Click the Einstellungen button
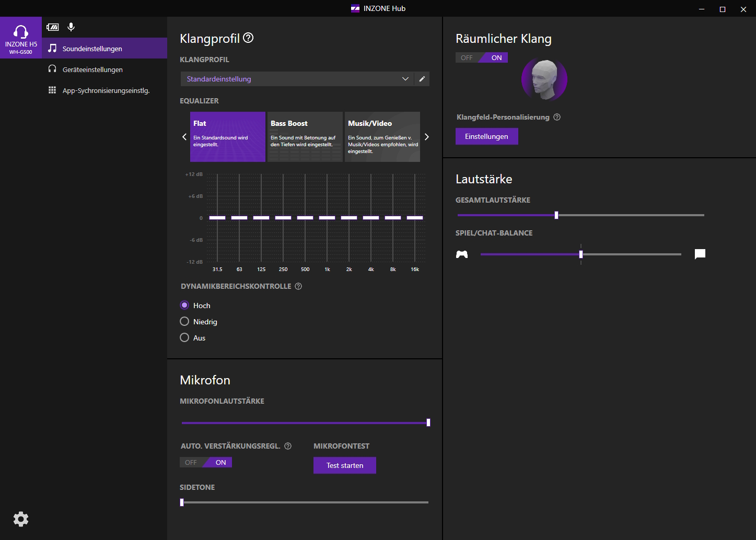 [x=486, y=136]
